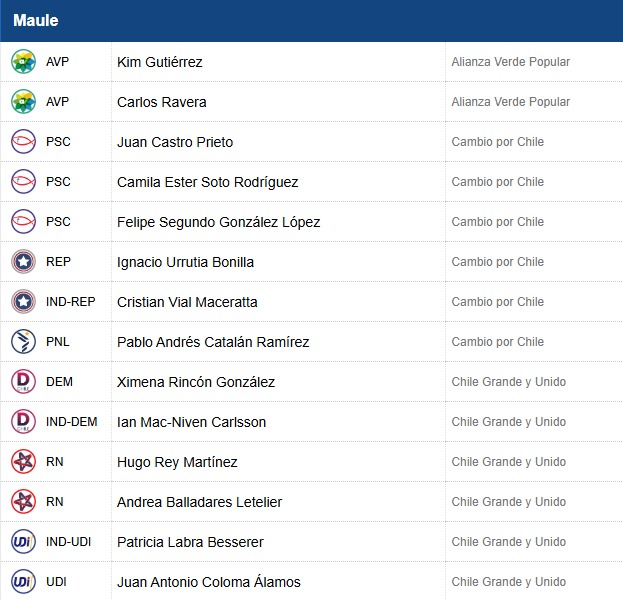
Task: Click the AVP logo beside Kim Gutiérrez
Action: [x=23, y=62]
